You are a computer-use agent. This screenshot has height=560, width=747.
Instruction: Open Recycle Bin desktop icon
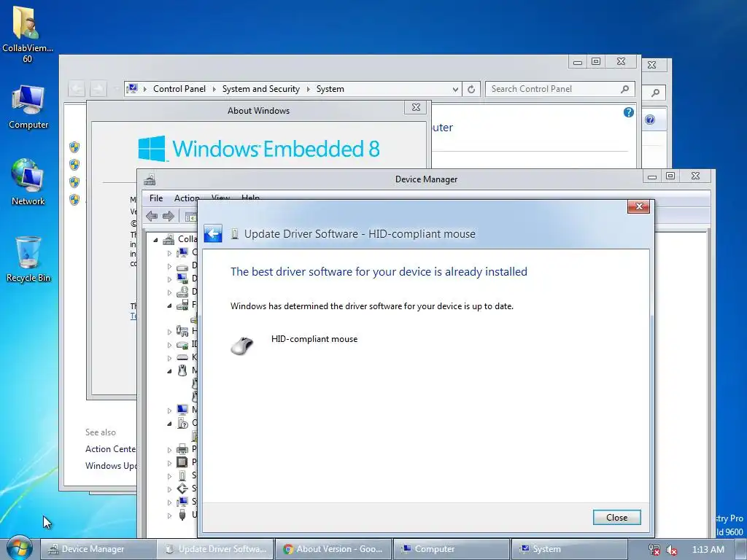point(28,260)
